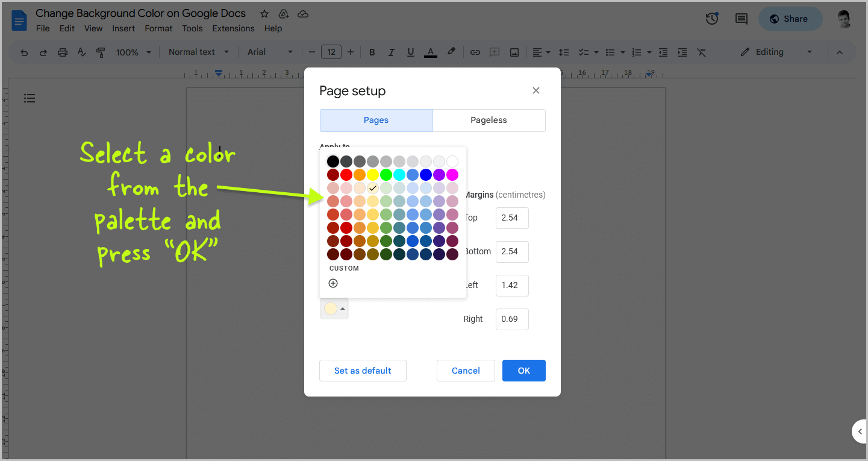
Task: Click the Increase indent icon
Action: 682,52
